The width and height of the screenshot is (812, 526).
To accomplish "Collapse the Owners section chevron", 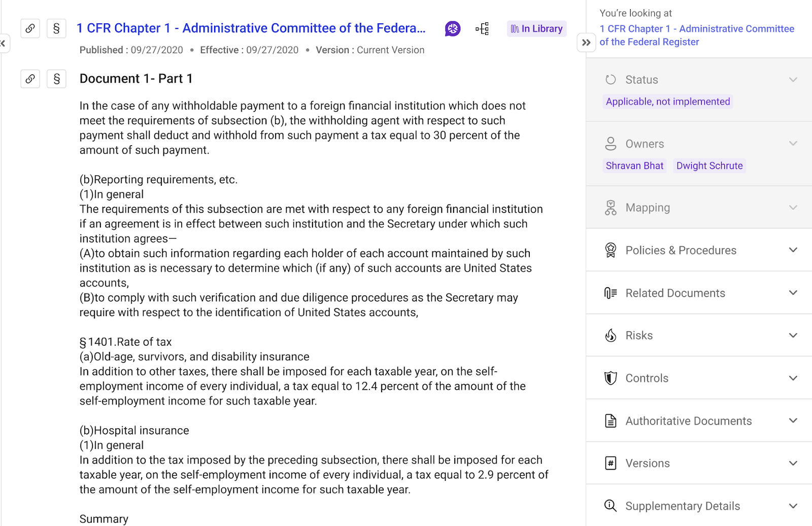I will click(x=793, y=144).
